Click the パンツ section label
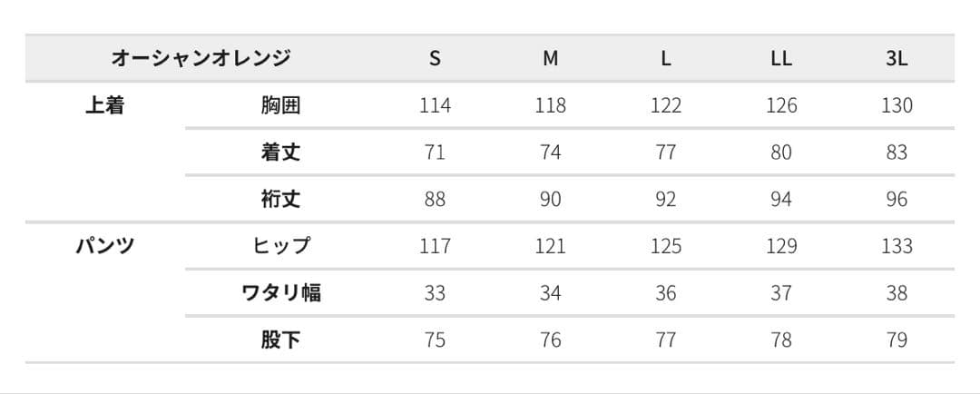980x394 pixels. pos(104,246)
